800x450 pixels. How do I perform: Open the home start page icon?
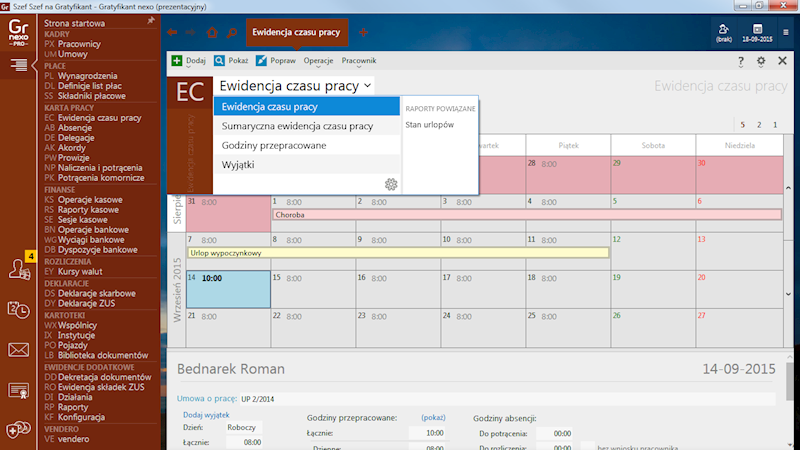(212, 32)
